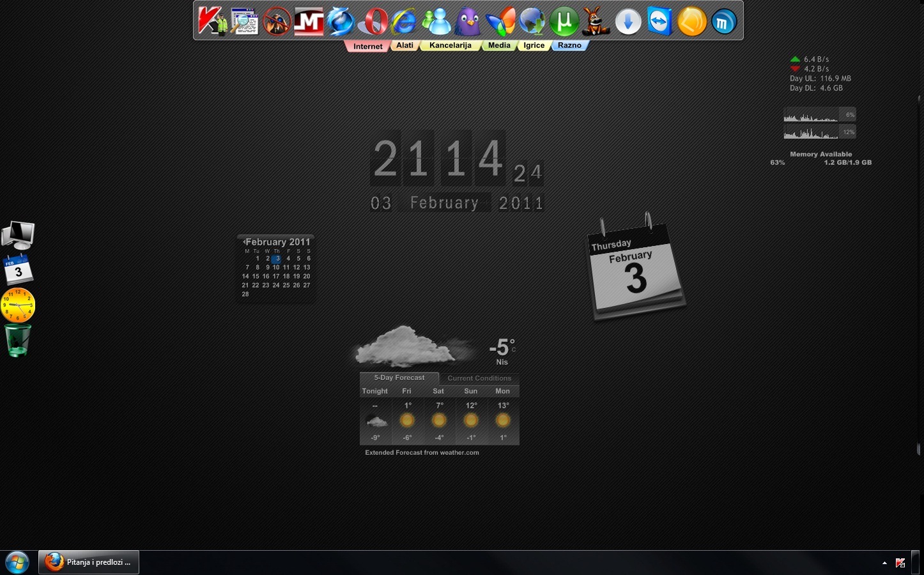Screen dimensions: 924x575
Task: Click the February 2011 calendar header
Action: 278,242
